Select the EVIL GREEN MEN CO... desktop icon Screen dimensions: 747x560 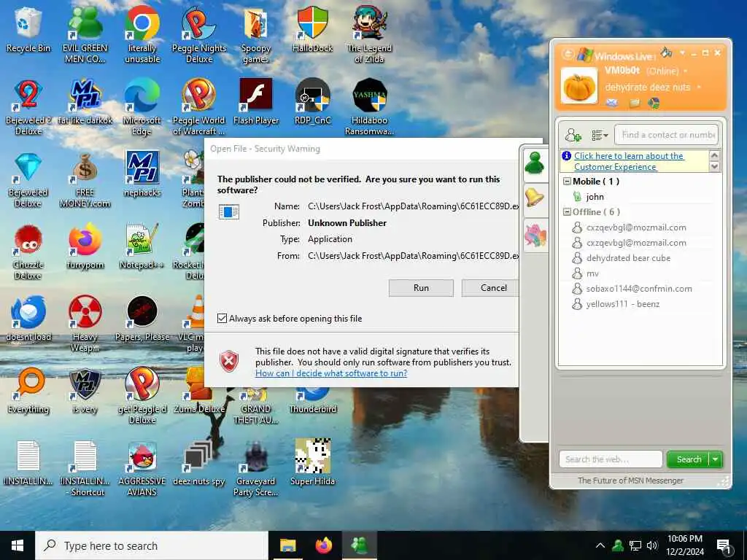(85, 34)
